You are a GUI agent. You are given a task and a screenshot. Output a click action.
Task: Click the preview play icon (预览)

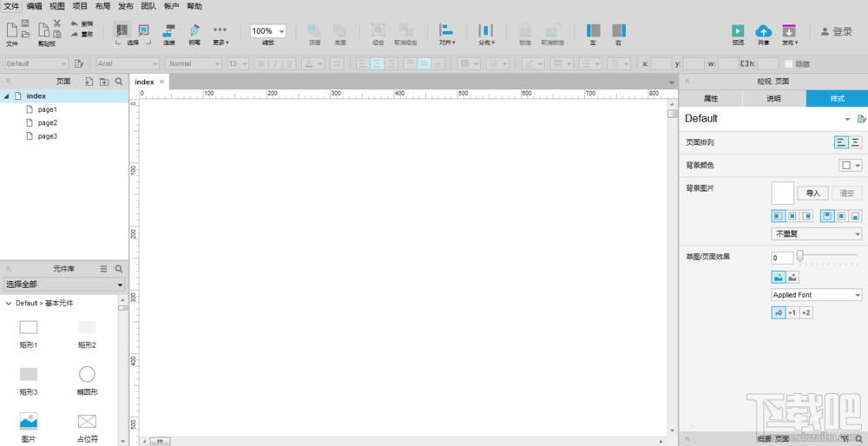(737, 31)
